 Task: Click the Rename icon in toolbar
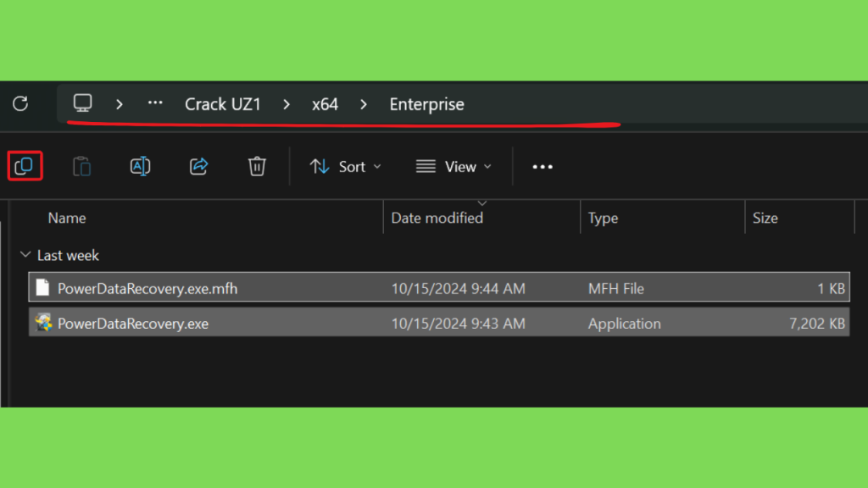[140, 166]
